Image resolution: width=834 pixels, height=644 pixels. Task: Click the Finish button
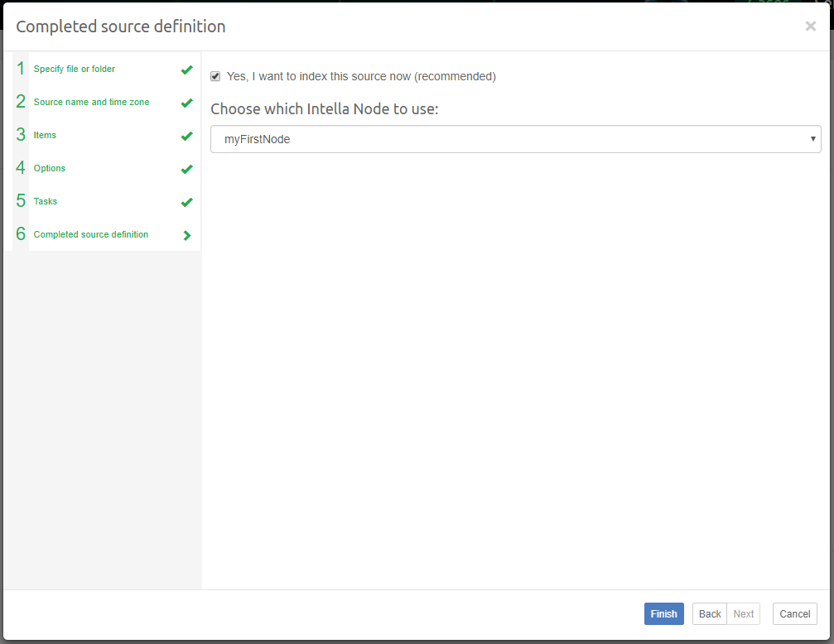pos(663,613)
